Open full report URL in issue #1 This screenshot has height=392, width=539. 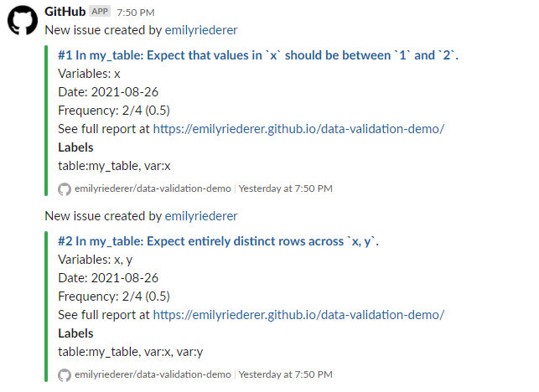298,129
